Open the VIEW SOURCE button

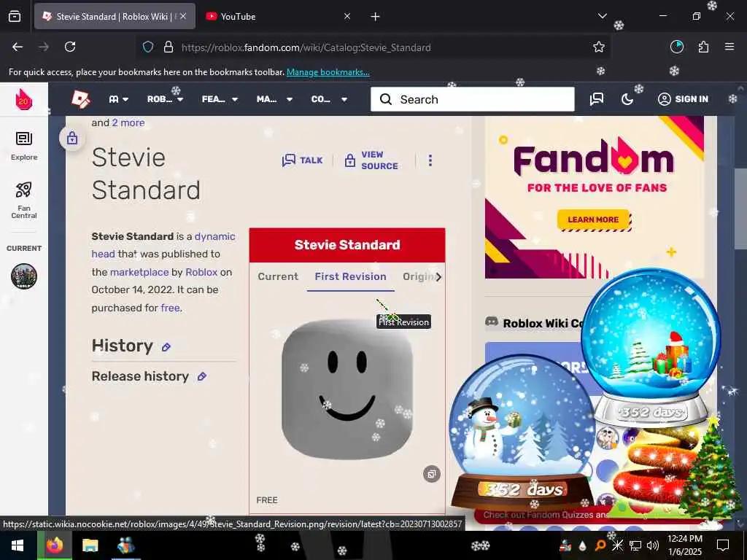tap(371, 160)
